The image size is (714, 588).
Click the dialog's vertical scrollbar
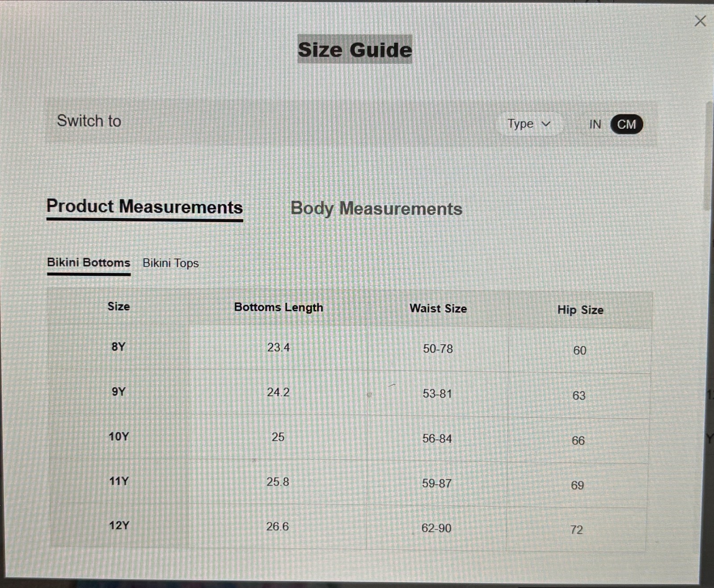pos(709,156)
